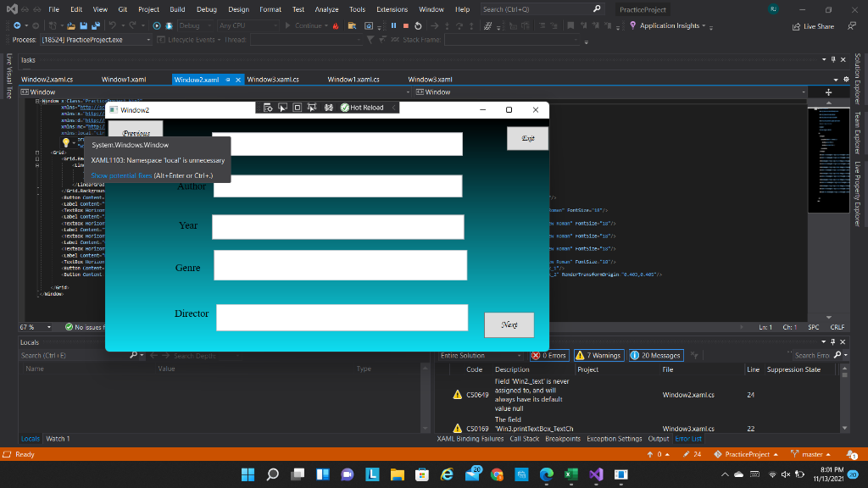This screenshot has width=868, height=488.
Task: Click Select Element icon in debug toolbar
Action: [282, 108]
